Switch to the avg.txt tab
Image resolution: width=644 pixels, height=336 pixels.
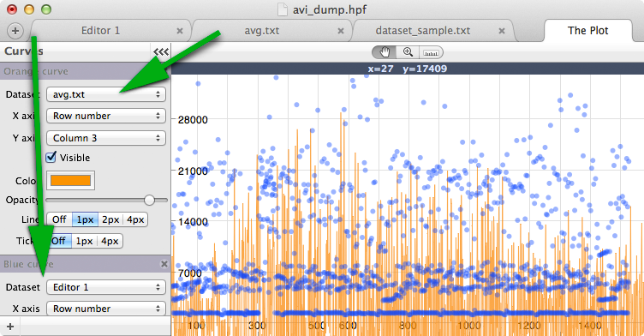[x=262, y=31]
